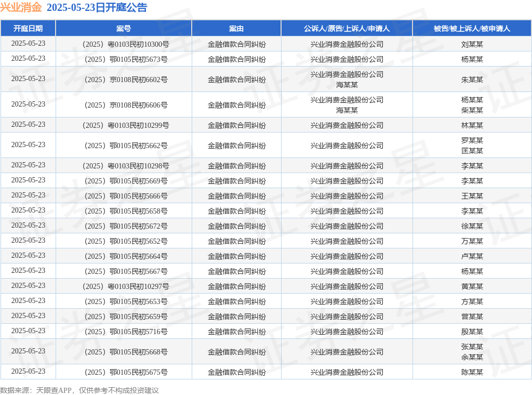Click case number 鄂0105民初5667号

click(x=126, y=271)
